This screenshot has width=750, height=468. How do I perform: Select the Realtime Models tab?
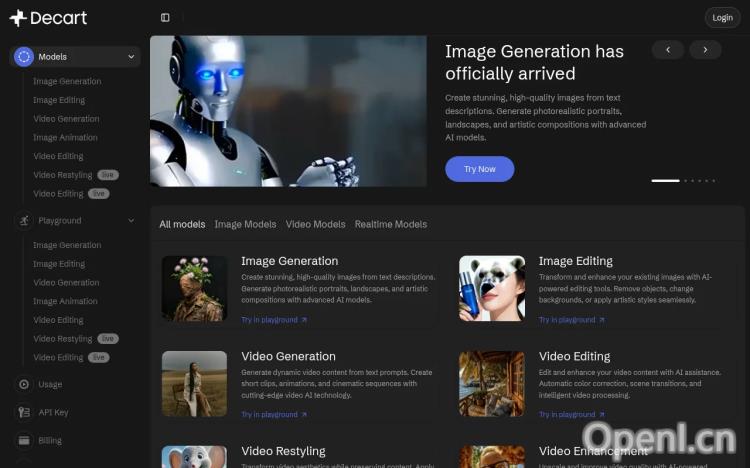pos(390,225)
